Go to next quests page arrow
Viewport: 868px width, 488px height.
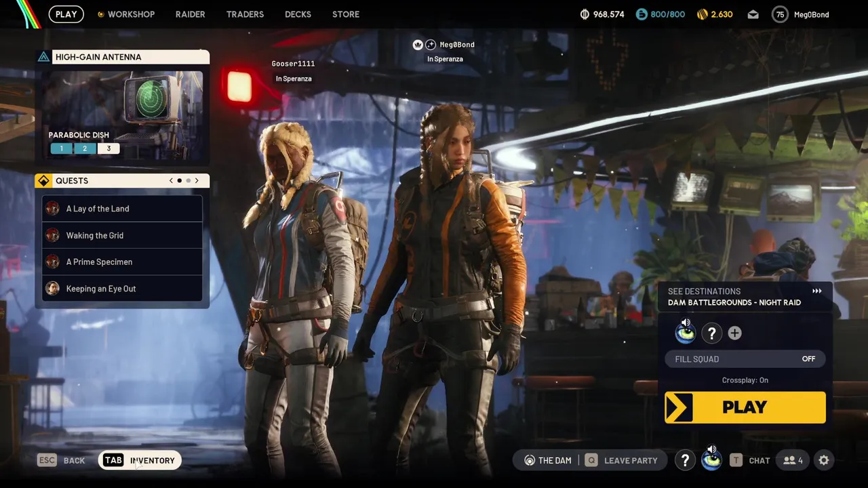(x=197, y=181)
